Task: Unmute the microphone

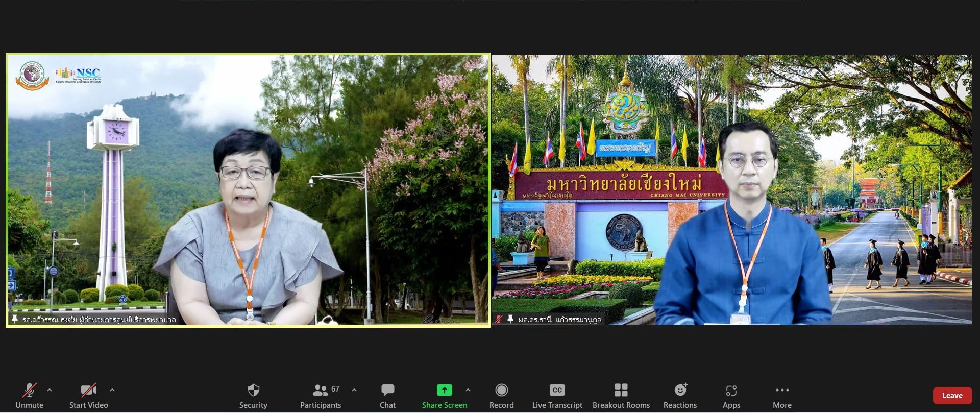Action: click(x=29, y=396)
